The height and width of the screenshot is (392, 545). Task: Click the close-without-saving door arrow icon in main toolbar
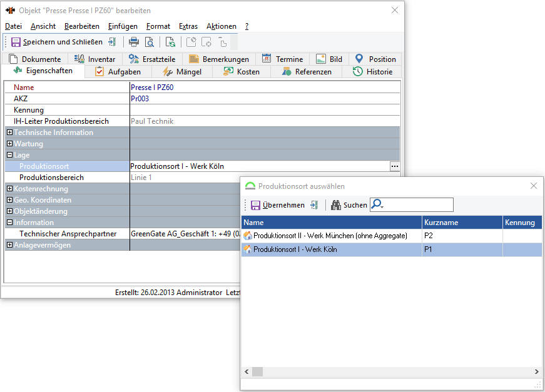pos(112,42)
